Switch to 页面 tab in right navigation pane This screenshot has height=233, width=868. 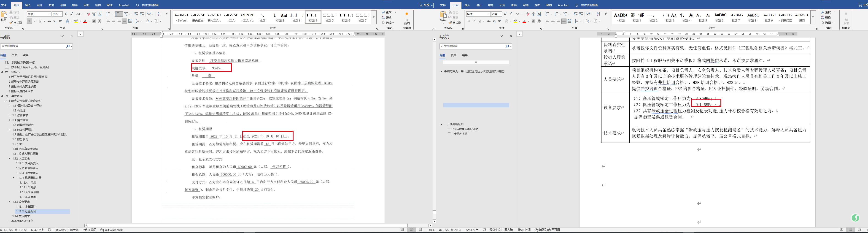[x=453, y=55]
